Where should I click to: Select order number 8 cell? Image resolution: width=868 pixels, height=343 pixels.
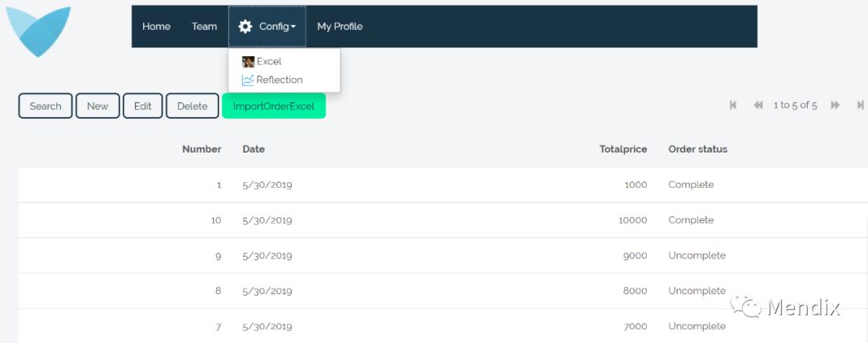tap(218, 291)
